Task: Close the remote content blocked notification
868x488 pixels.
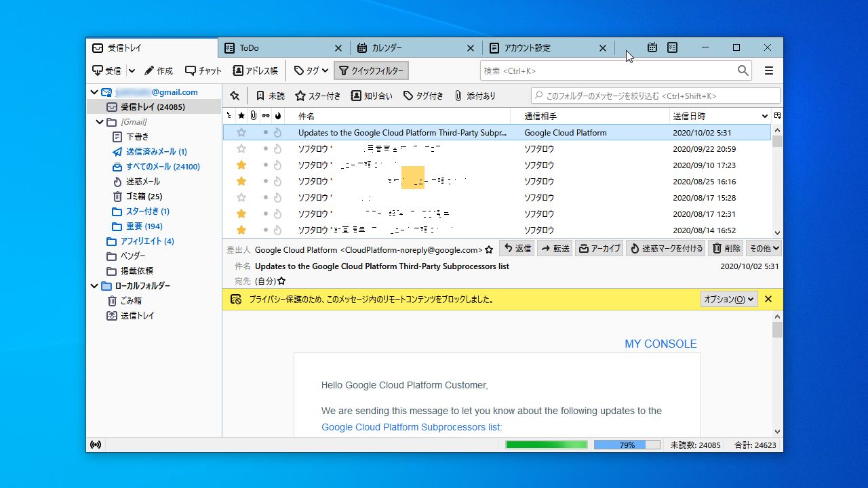Action: (x=768, y=299)
